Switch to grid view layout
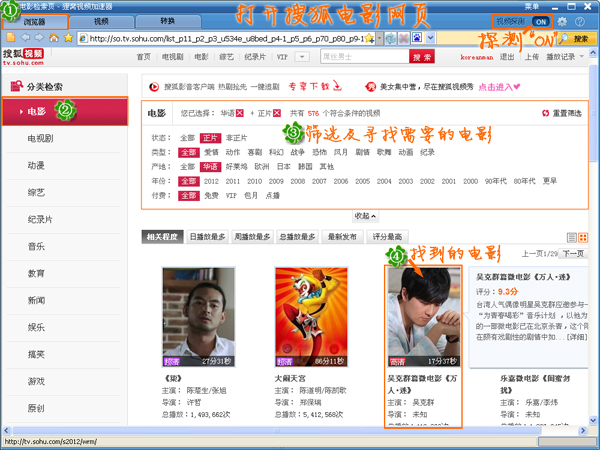The image size is (600, 450). 583,238
